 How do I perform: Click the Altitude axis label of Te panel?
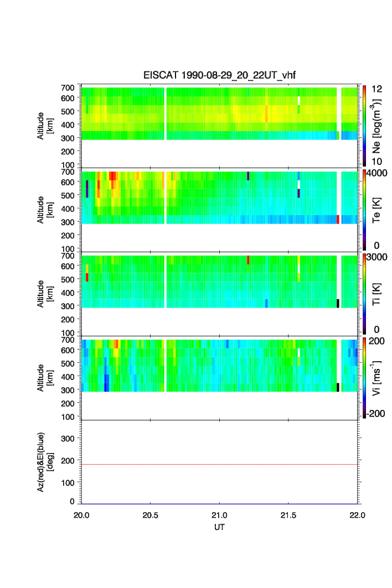click(45, 210)
